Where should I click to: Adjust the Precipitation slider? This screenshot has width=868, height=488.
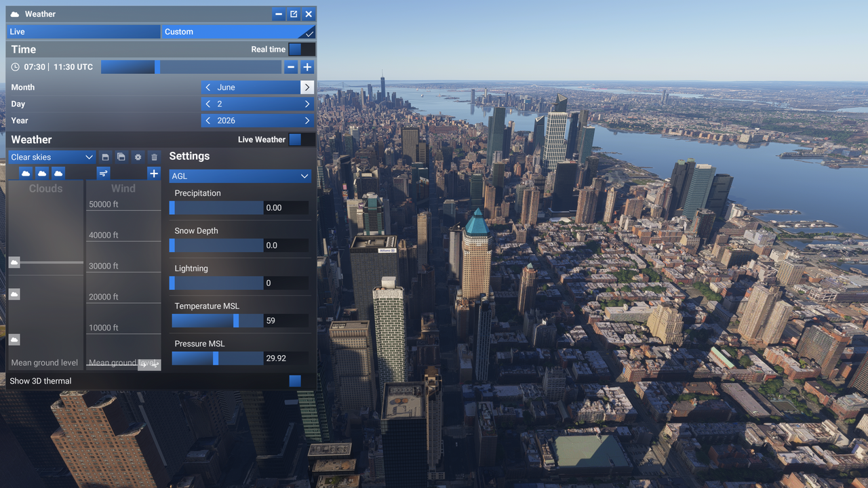click(x=216, y=208)
